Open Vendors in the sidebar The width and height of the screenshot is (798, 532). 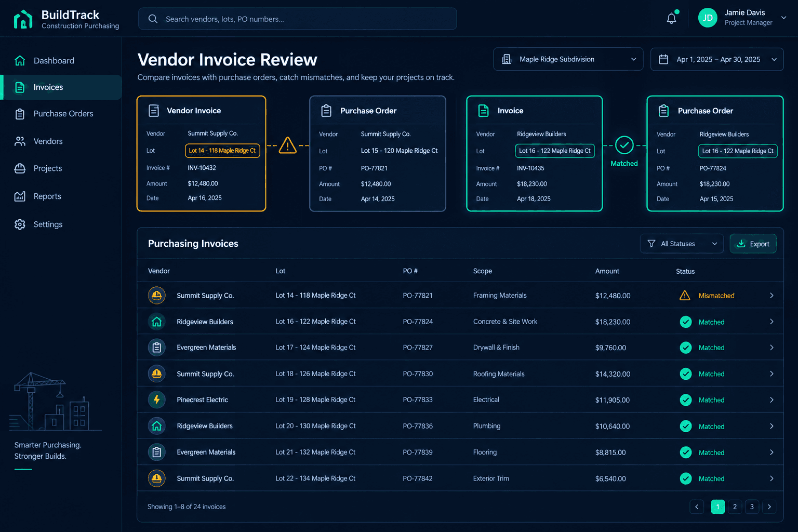coord(61,141)
